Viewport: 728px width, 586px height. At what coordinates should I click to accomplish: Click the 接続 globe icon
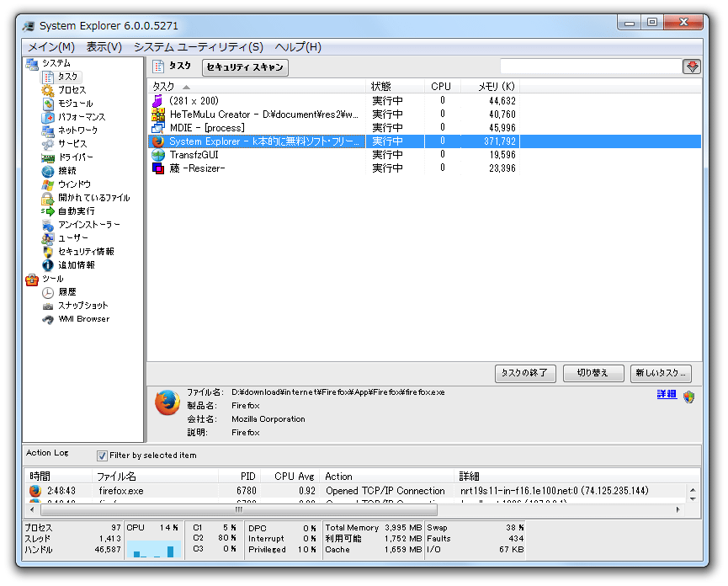[48, 172]
